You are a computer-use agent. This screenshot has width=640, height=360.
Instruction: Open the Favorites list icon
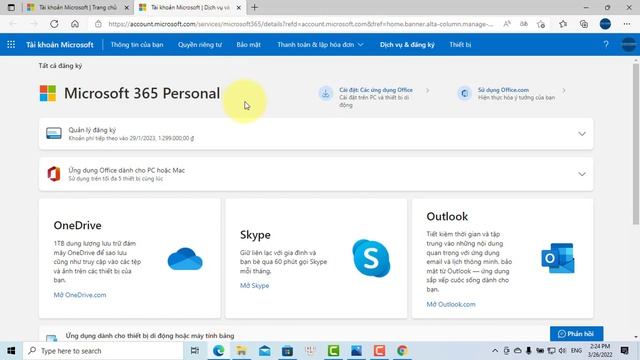(x=563, y=24)
